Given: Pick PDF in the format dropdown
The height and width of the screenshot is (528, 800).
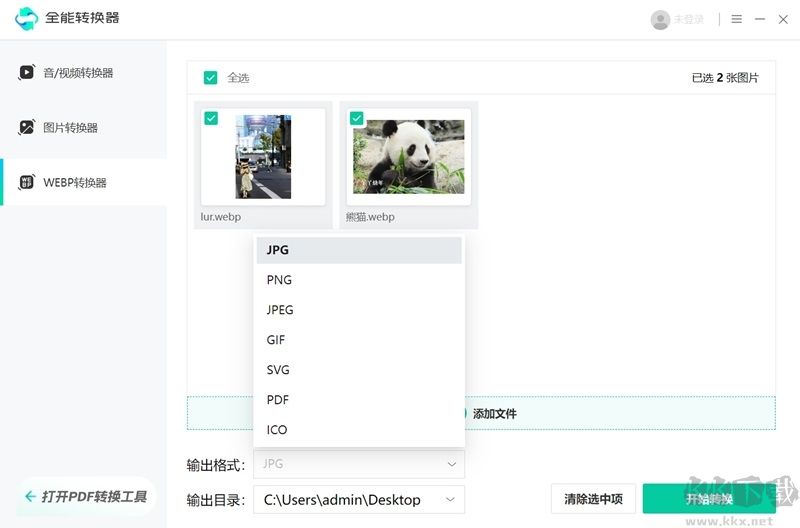Looking at the screenshot, I should click(359, 400).
